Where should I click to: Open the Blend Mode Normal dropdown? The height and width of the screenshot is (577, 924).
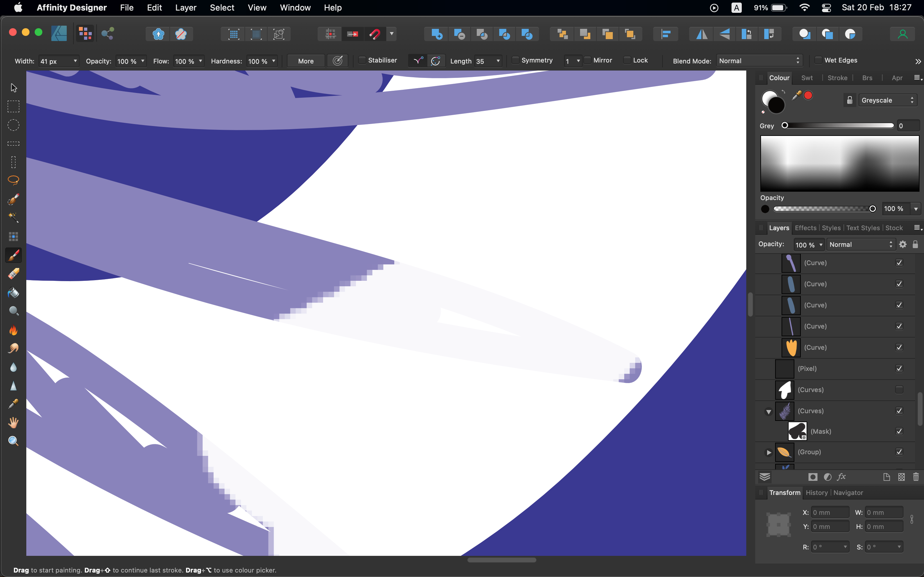[759, 61]
